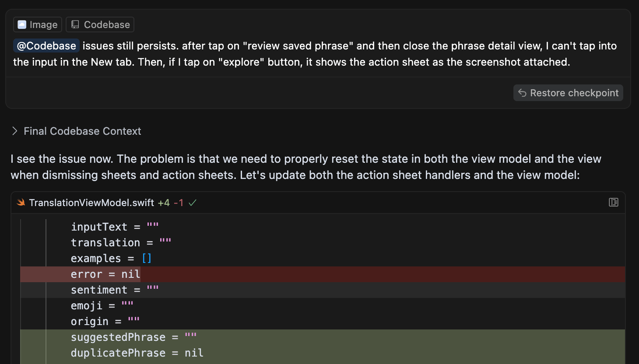Screen dimensions: 639x364
Task: Click the Image attachment chip
Action: click(x=38, y=24)
